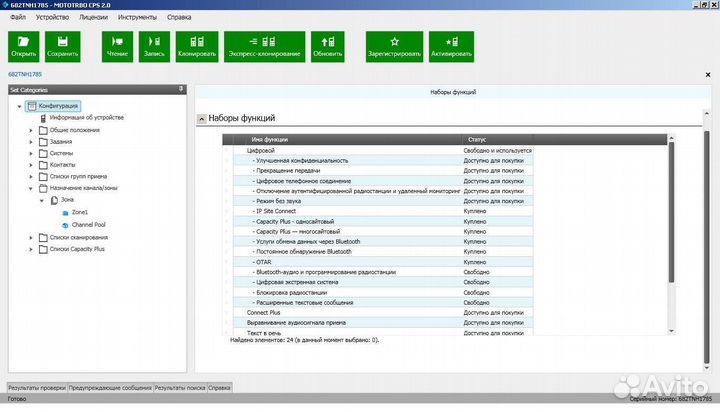This screenshot has width=720, height=412.
Task: Open the Лицензии menu
Action: tap(92, 18)
